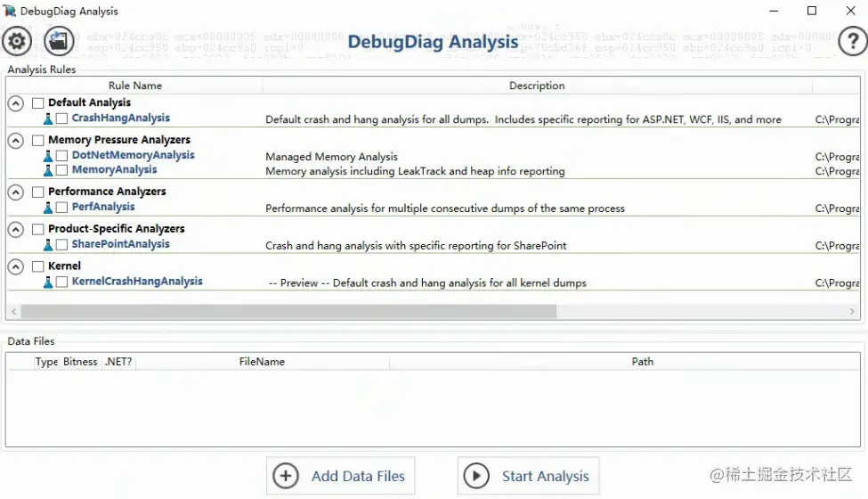Screen dimensions: 868x499
Task: Open settings via the gear icon
Action: (17, 41)
